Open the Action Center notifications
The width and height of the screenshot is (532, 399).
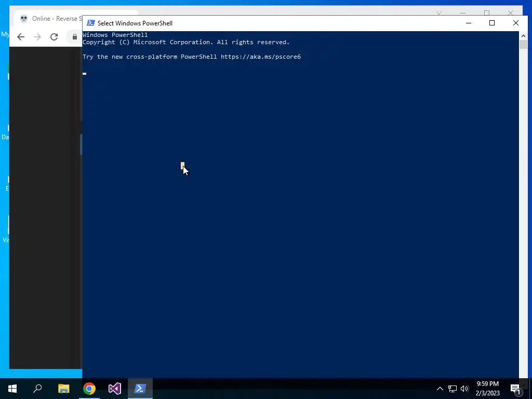click(x=515, y=389)
